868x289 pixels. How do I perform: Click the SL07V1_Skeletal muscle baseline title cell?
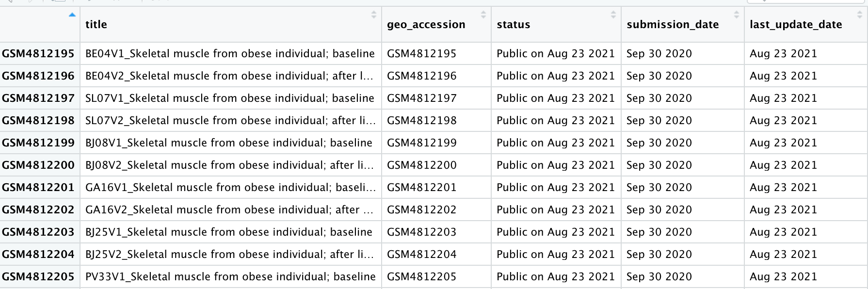click(x=230, y=98)
